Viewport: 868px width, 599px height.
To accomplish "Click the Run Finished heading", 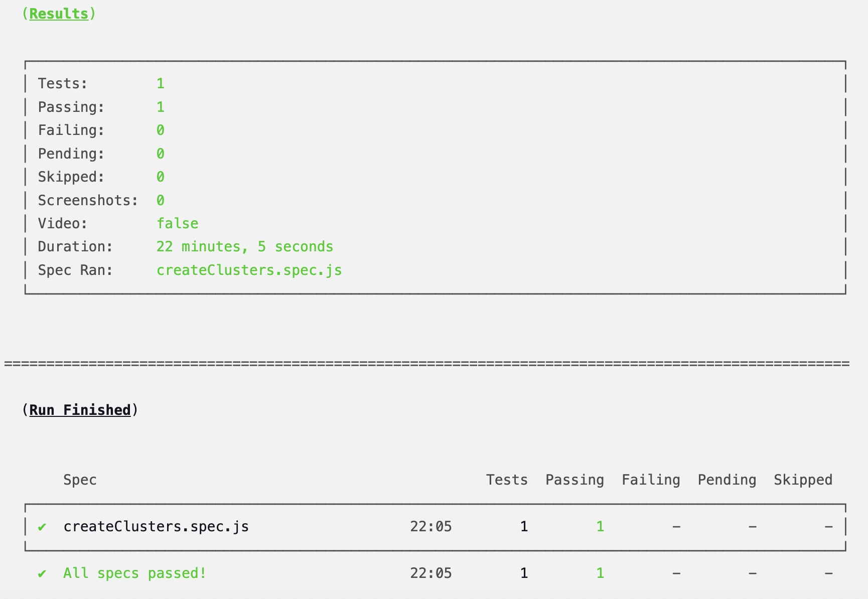I will coord(80,410).
